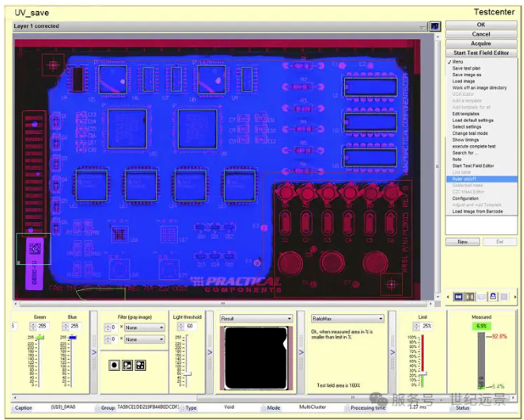Click the rightmost icon under the Filter dropdowns
The height and width of the screenshot is (420, 524).
pyautogui.click(x=139, y=364)
